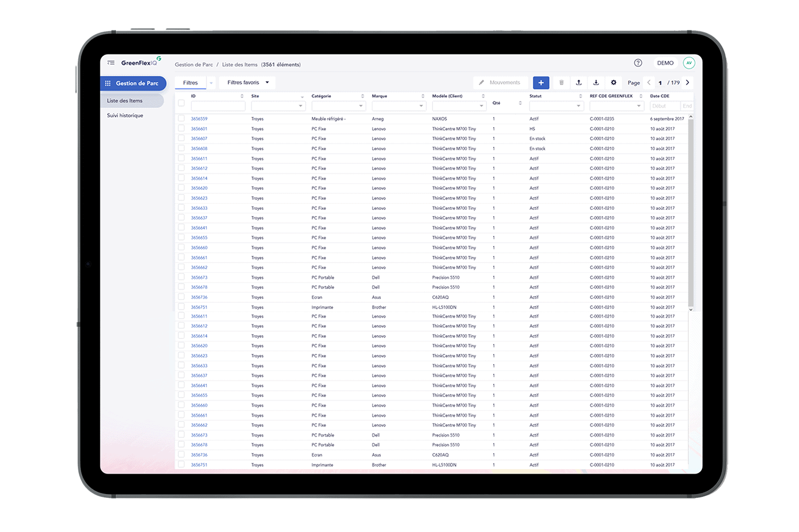Check the row checkbox for item 3656559
799x532 pixels.
pos(181,119)
